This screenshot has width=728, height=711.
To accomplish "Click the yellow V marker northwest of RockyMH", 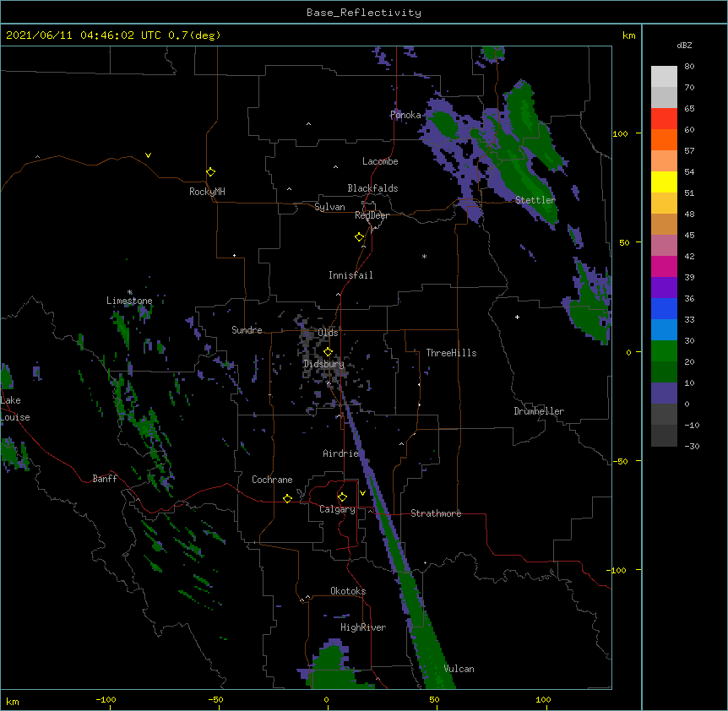I will pos(148,155).
